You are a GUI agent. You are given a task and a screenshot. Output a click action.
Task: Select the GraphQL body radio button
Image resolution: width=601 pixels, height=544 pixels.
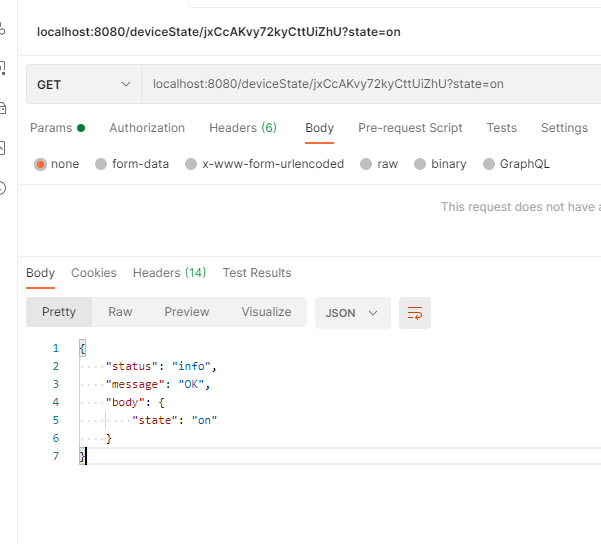[x=516, y=164]
